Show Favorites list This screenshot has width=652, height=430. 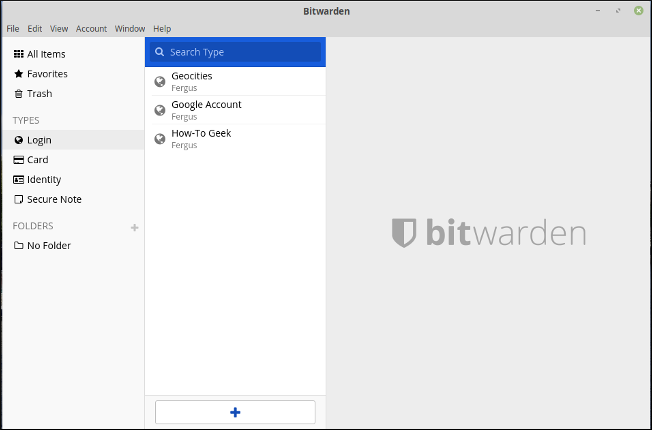73,74
